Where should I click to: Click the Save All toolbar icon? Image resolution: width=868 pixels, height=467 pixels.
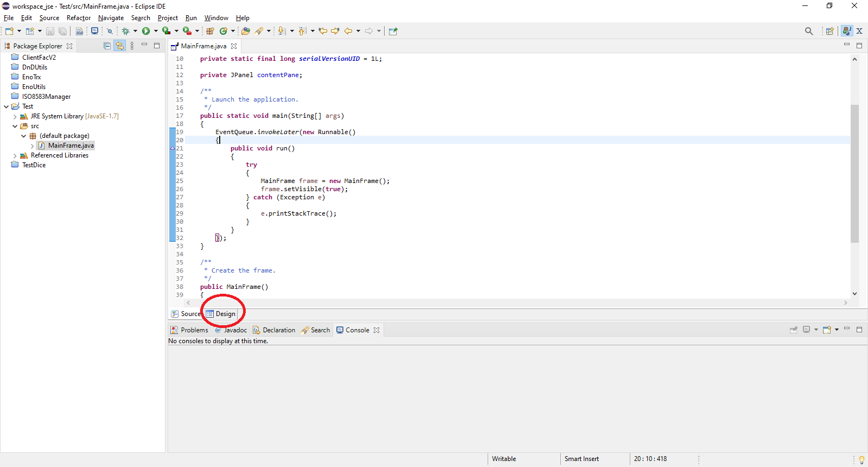tap(62, 31)
